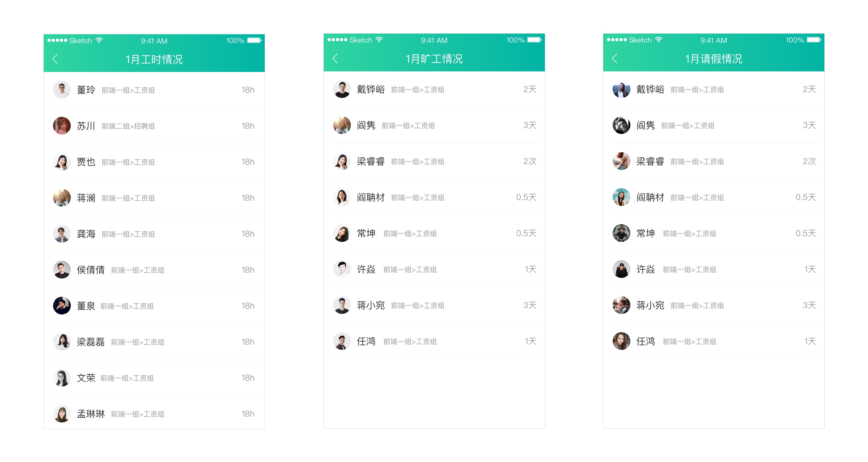Tap 阎隽's avatar in leave list

pyautogui.click(x=621, y=125)
